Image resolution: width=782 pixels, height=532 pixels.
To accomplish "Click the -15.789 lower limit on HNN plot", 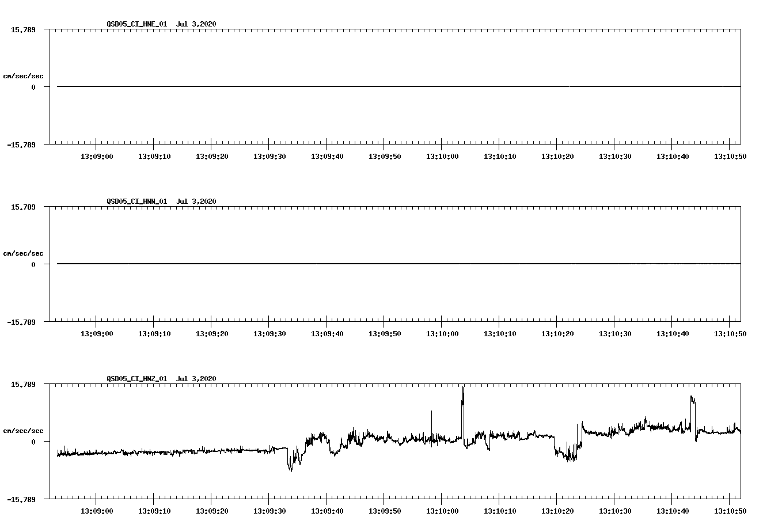I will (21, 322).
